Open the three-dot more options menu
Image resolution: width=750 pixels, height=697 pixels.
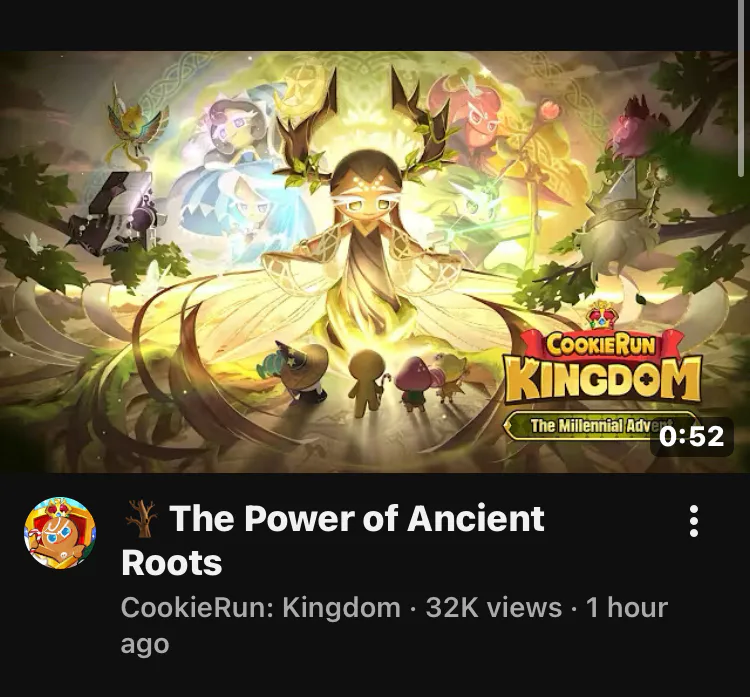(694, 521)
